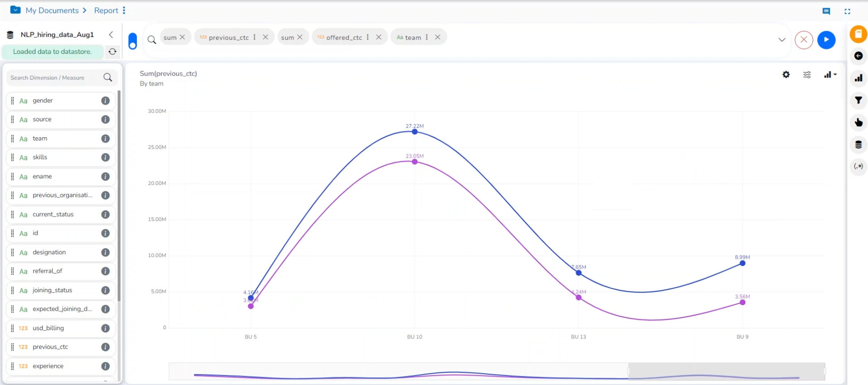Click the pointer hand icon in right sidebar

tap(858, 122)
